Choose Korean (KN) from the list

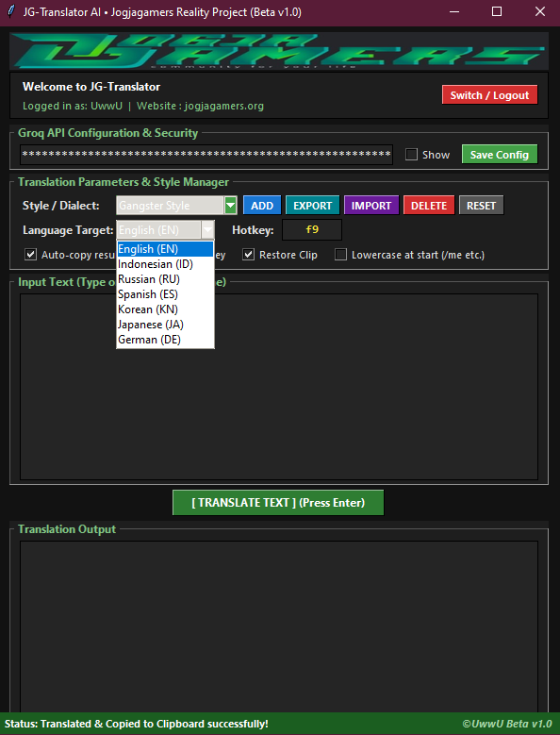[165, 309]
